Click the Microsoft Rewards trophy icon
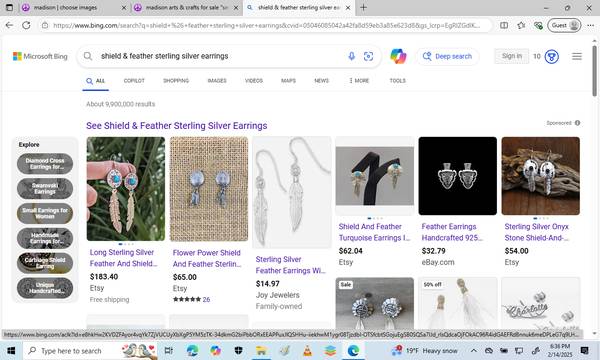The image size is (600, 360). click(x=551, y=57)
